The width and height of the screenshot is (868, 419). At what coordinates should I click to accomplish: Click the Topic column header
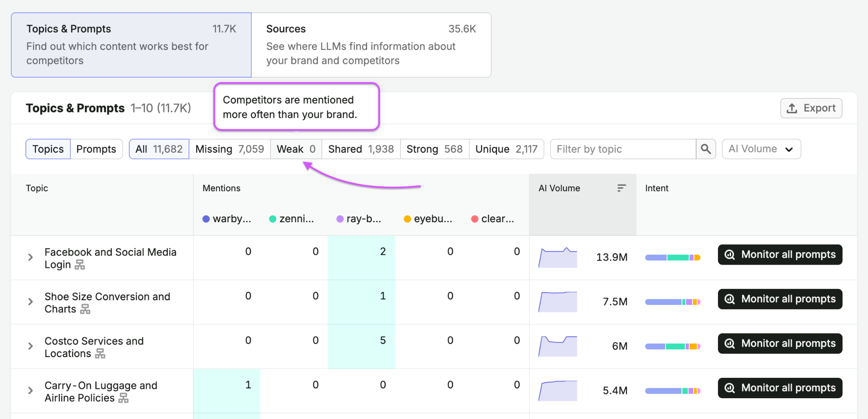tap(37, 188)
